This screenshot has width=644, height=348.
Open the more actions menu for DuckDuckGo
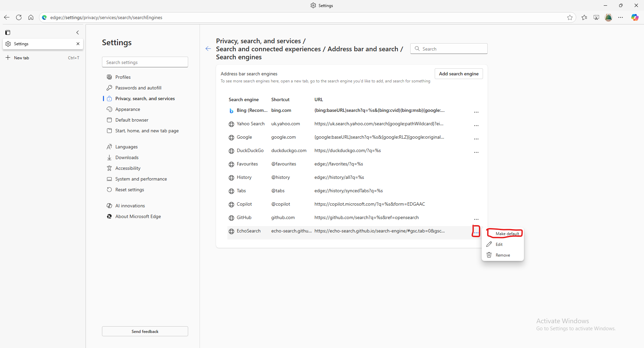click(476, 152)
